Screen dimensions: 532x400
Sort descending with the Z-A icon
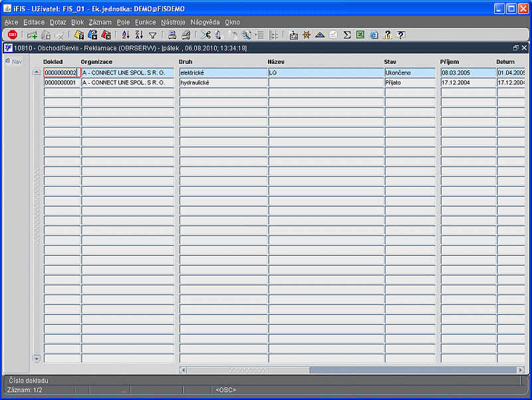pos(139,35)
